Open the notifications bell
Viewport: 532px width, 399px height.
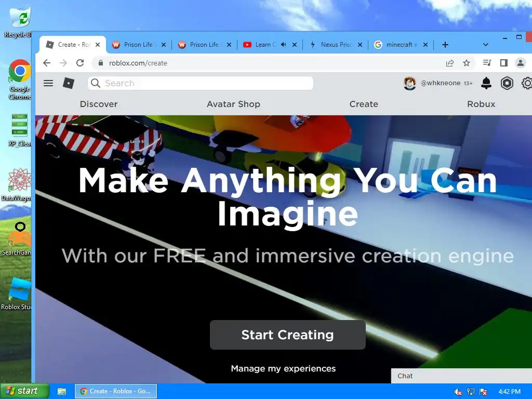[x=486, y=83]
